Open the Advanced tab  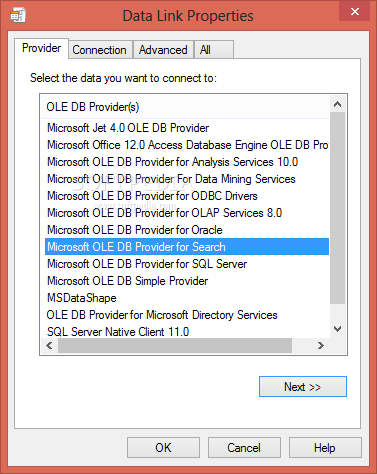tap(163, 50)
